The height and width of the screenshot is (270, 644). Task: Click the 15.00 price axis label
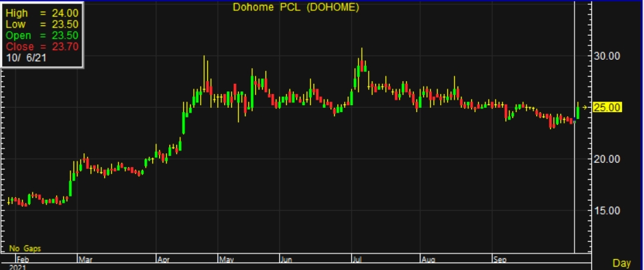click(x=607, y=210)
